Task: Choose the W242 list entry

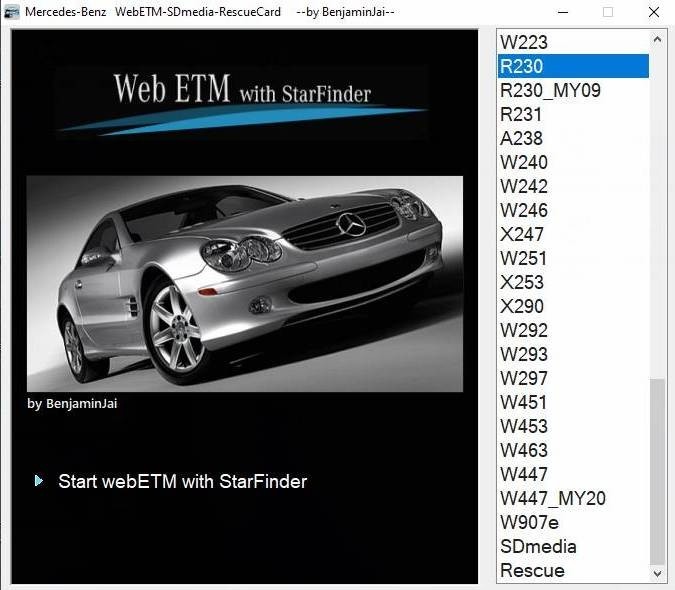Action: [x=573, y=186]
